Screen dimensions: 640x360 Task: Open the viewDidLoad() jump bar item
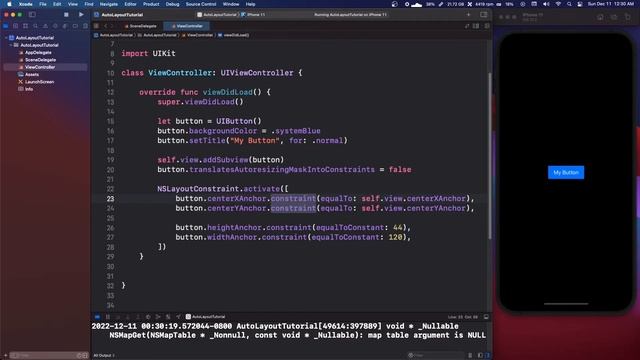(x=233, y=35)
